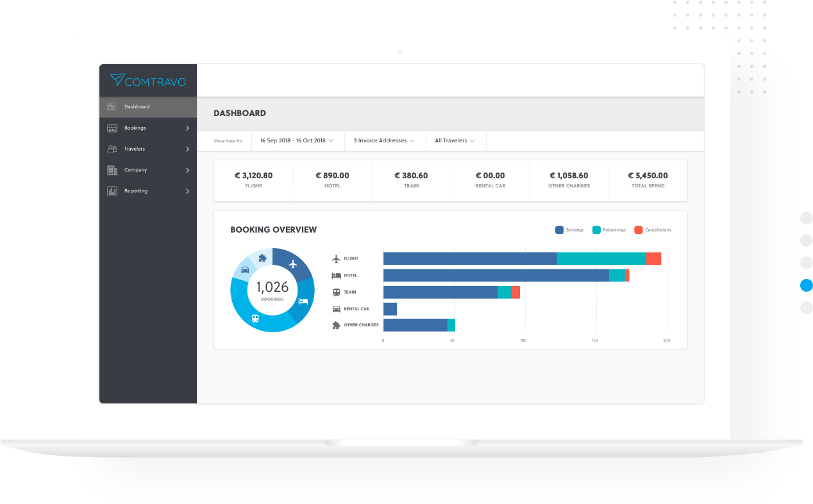The height and width of the screenshot is (504, 813).
Task: Click the Comtravo paper plane logo
Action: click(x=117, y=80)
